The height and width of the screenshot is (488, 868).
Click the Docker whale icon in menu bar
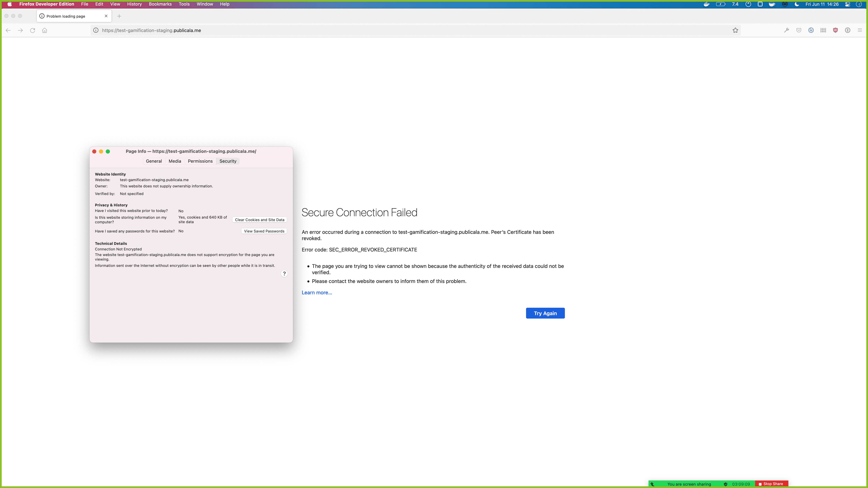[x=706, y=4]
